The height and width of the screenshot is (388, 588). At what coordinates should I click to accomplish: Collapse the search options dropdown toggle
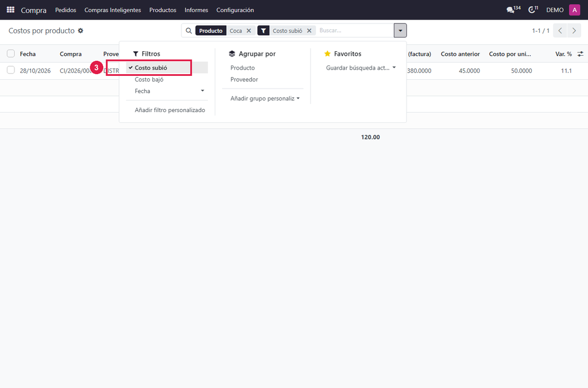pos(400,31)
